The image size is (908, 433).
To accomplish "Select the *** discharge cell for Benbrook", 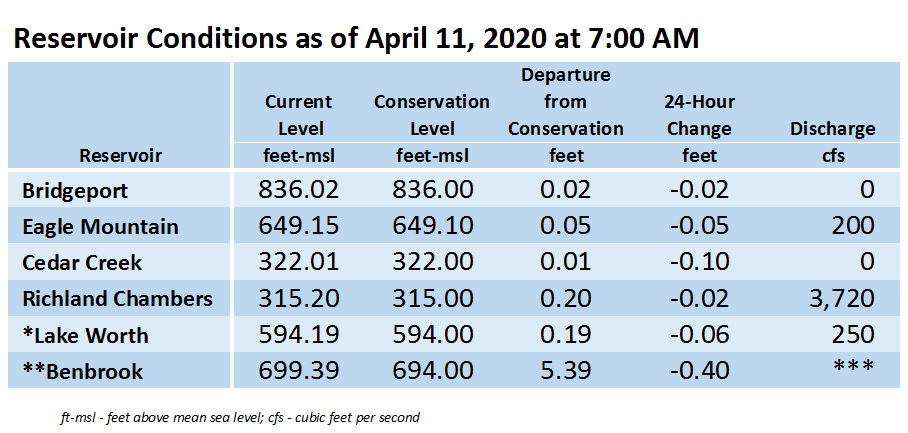I will pos(854,366).
